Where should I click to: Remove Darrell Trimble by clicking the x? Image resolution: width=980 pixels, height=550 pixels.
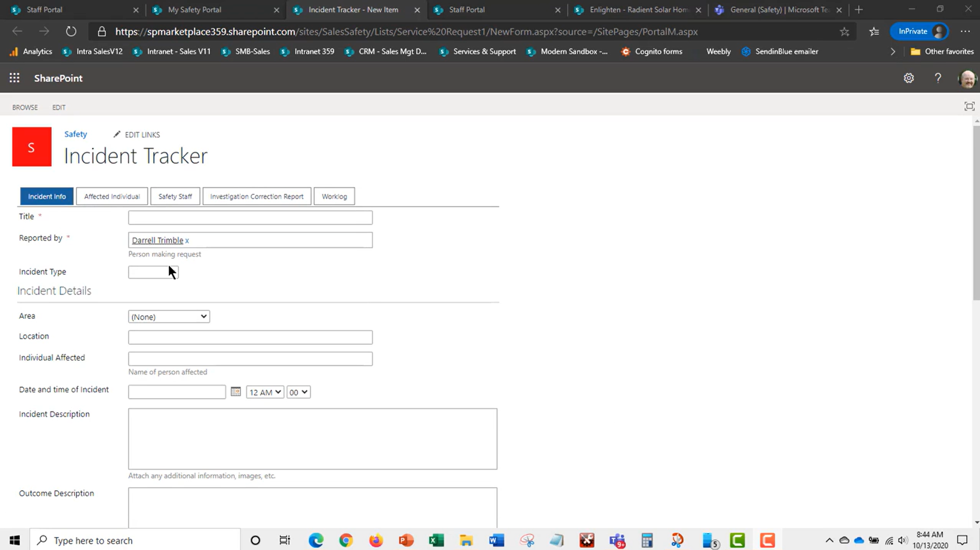click(187, 240)
